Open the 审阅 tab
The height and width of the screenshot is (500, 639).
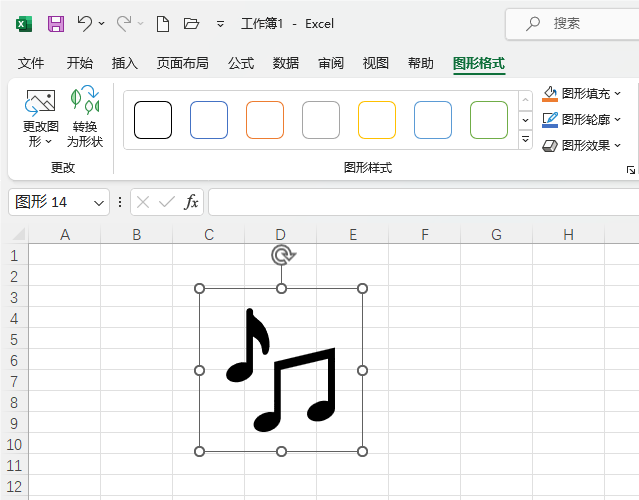(x=331, y=63)
